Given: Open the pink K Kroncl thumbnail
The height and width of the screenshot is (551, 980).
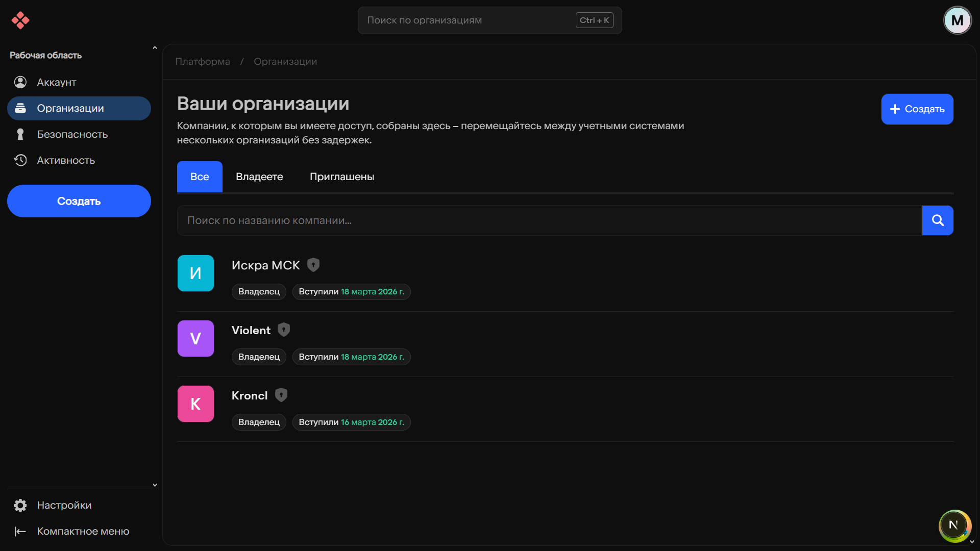Looking at the screenshot, I should click(195, 404).
